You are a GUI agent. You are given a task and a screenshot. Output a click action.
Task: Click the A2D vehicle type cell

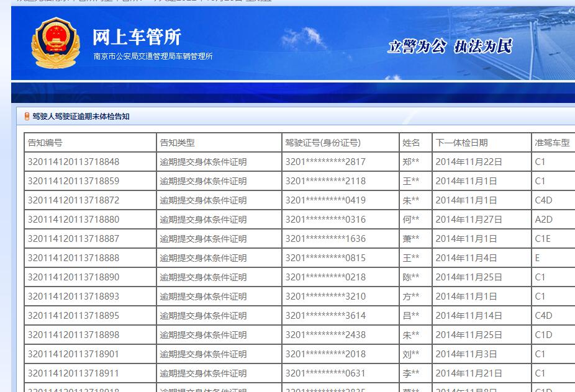point(543,220)
